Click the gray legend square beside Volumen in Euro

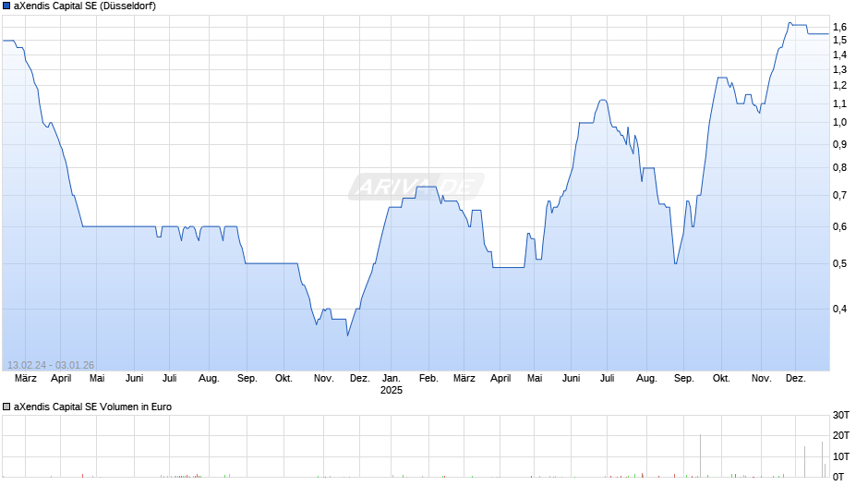pyautogui.click(x=6, y=407)
